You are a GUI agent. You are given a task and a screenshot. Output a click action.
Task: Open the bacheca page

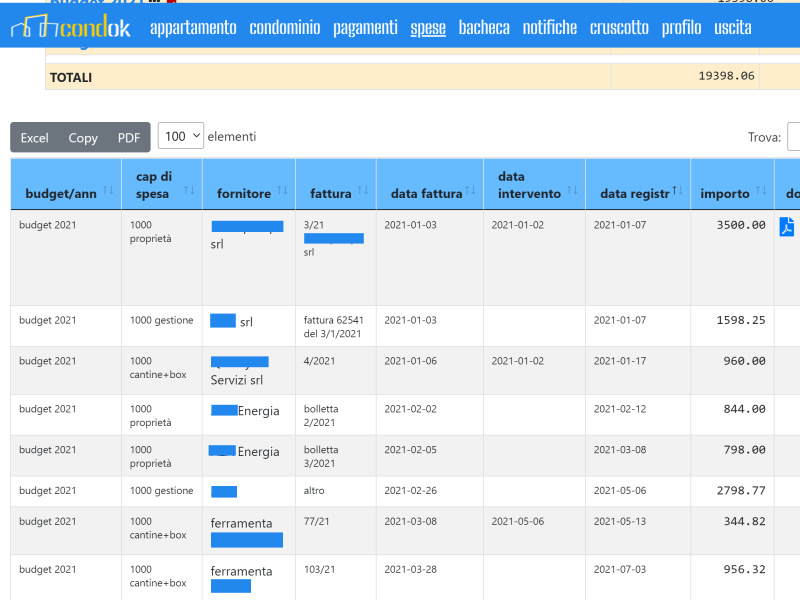pyautogui.click(x=484, y=28)
